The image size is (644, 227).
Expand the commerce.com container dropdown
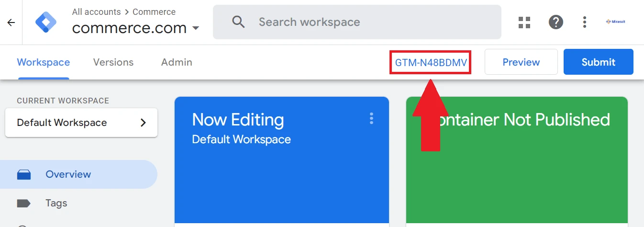tap(195, 28)
